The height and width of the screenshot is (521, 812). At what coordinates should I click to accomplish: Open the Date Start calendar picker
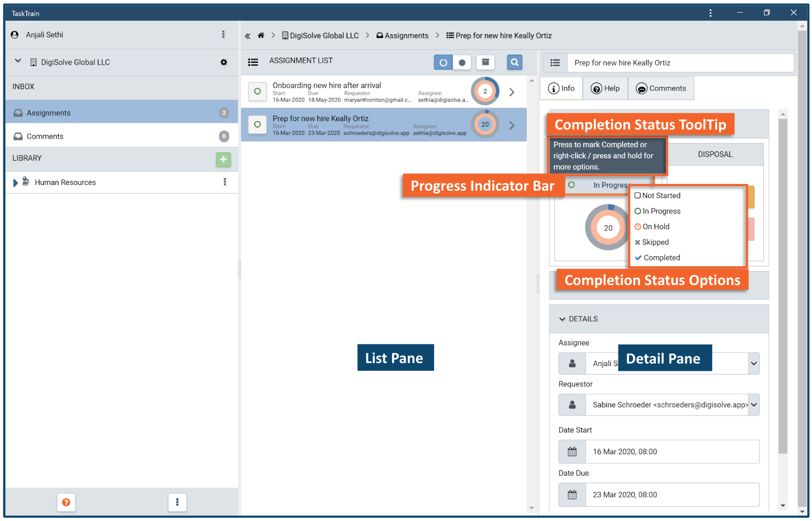tap(572, 452)
